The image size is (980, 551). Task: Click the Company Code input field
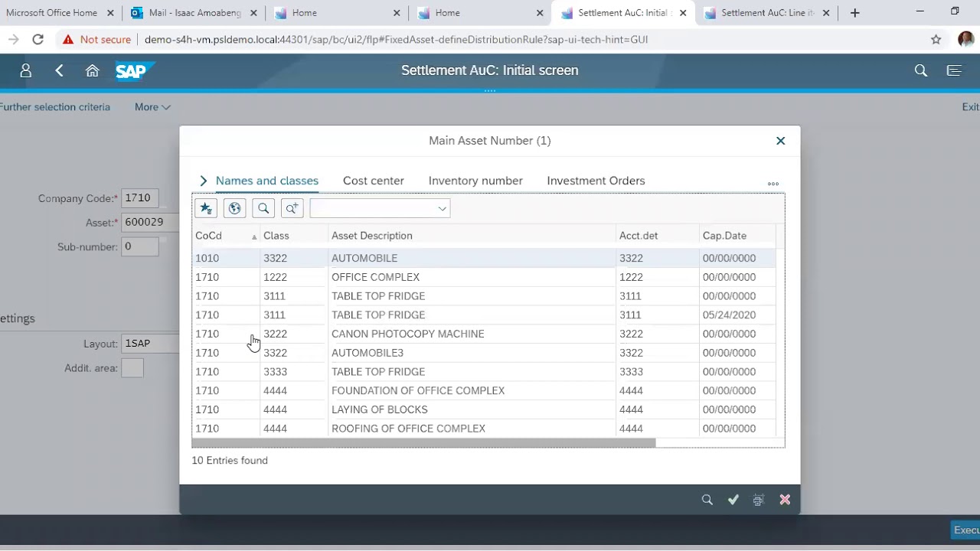140,198
